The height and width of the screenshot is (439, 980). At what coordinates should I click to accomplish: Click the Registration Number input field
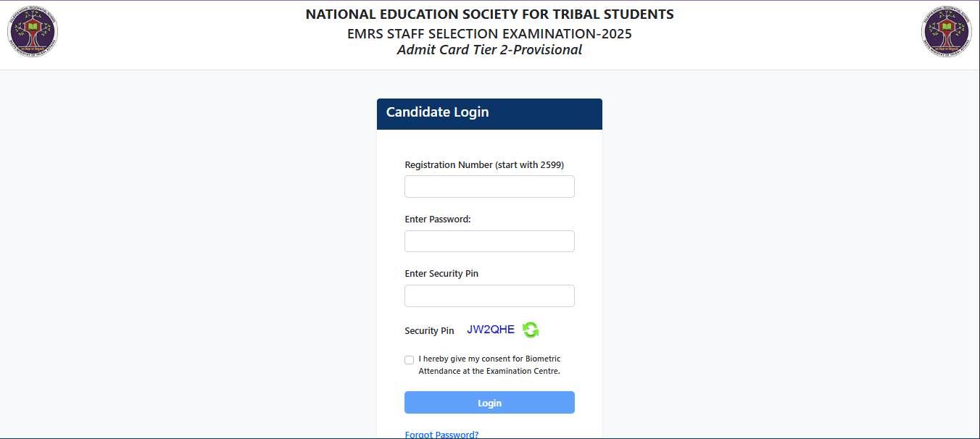(x=489, y=186)
